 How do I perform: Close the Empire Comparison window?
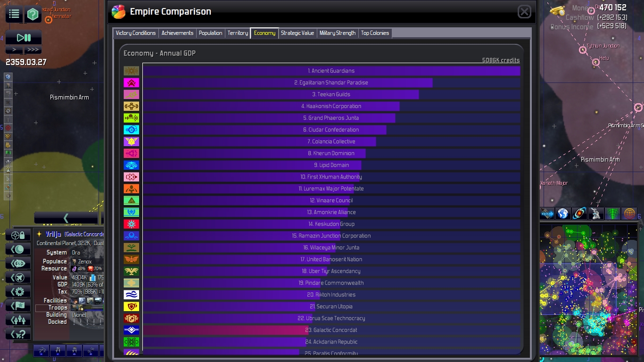pyautogui.click(x=524, y=12)
